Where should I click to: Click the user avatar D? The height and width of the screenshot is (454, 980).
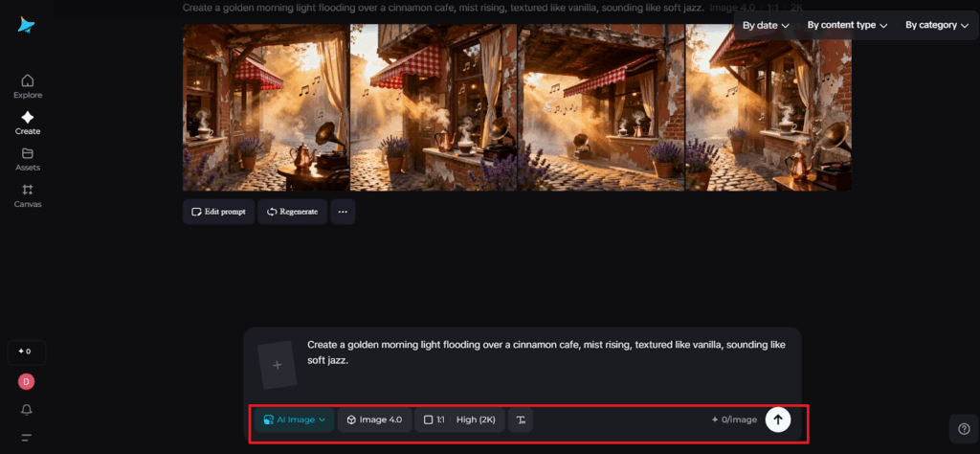tap(27, 381)
